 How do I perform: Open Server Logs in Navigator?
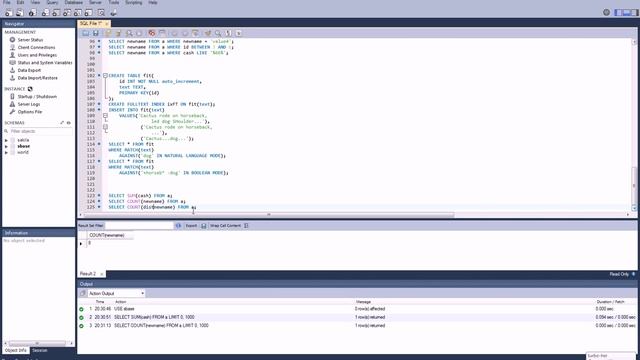coord(29,104)
